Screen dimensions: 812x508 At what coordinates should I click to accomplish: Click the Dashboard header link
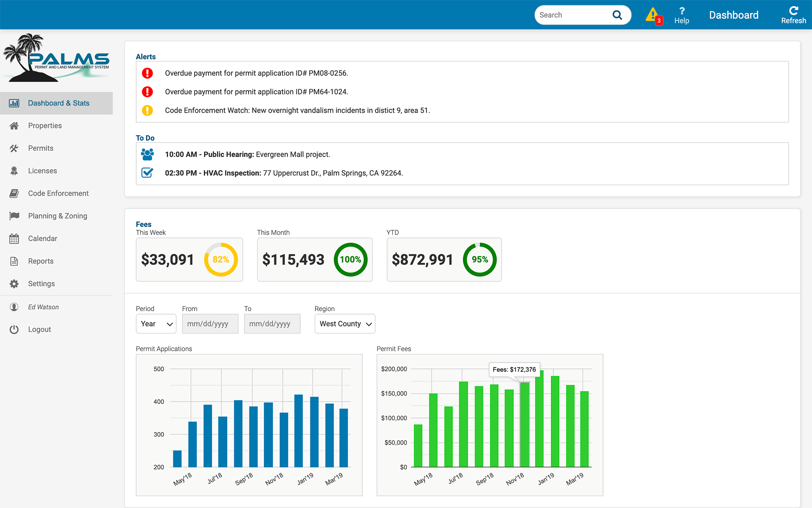(733, 15)
